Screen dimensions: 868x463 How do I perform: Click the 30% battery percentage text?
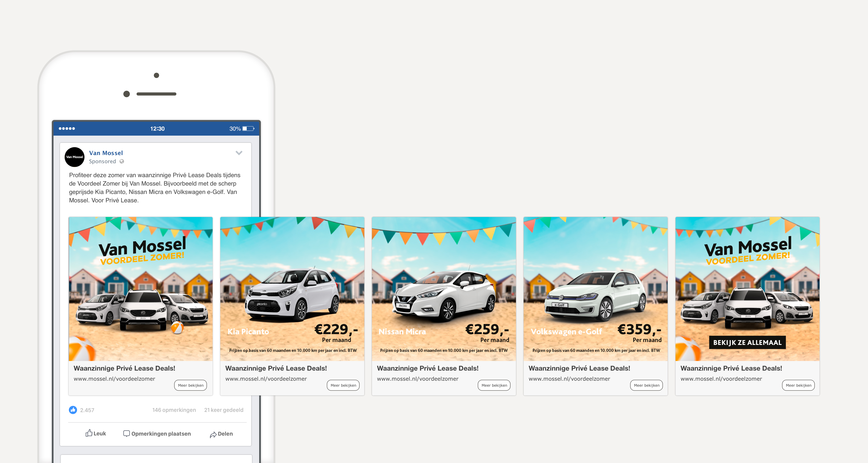(x=235, y=129)
